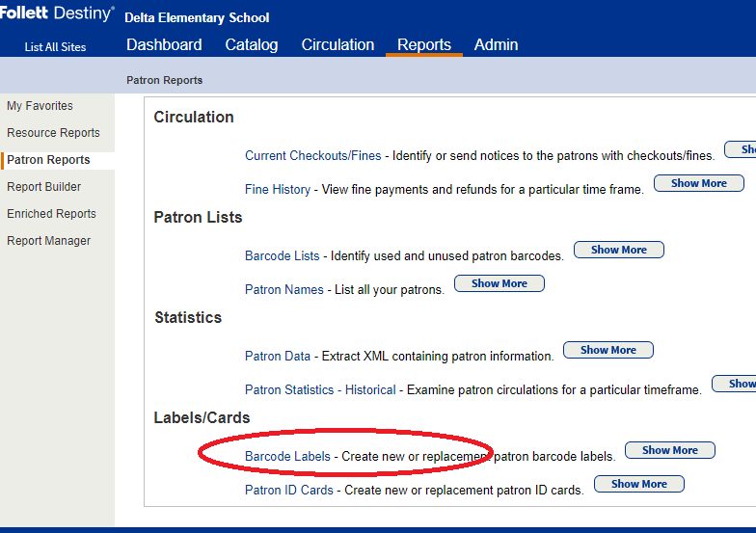Show more for Fine History

pyautogui.click(x=698, y=183)
